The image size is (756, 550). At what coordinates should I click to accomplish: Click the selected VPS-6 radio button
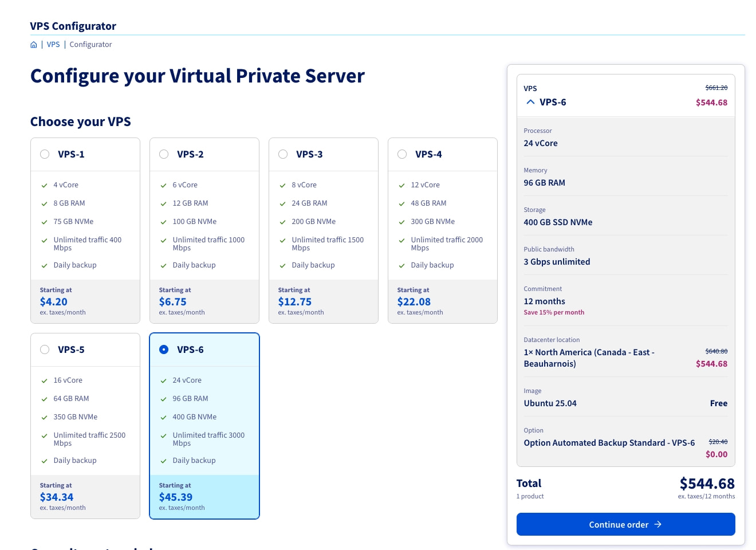(164, 349)
